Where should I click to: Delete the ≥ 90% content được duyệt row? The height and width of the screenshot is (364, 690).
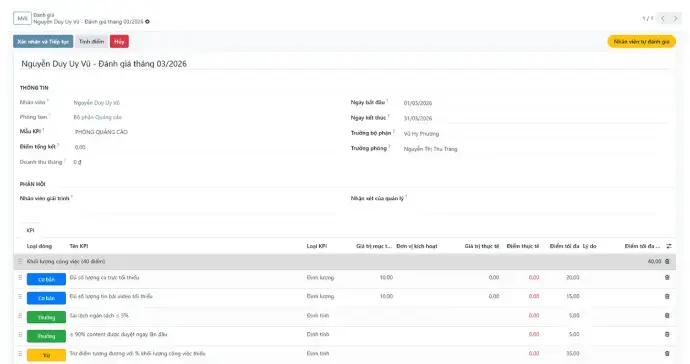pos(667,335)
